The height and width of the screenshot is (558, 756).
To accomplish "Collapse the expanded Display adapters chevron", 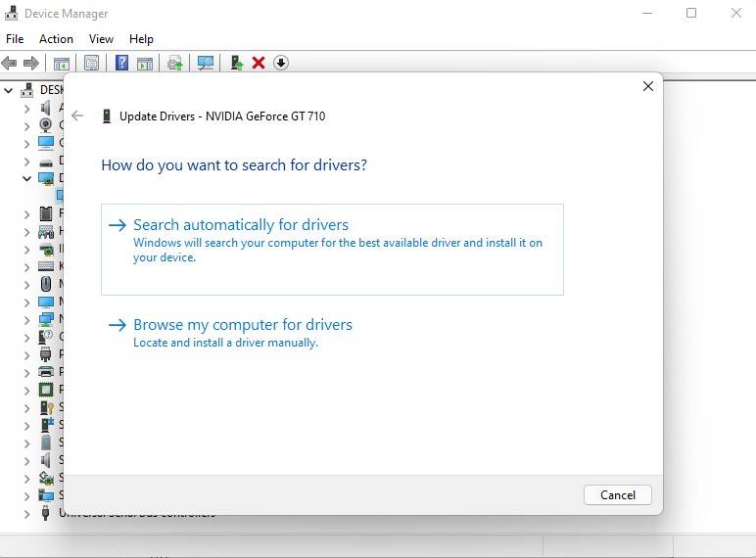I will click(x=26, y=178).
